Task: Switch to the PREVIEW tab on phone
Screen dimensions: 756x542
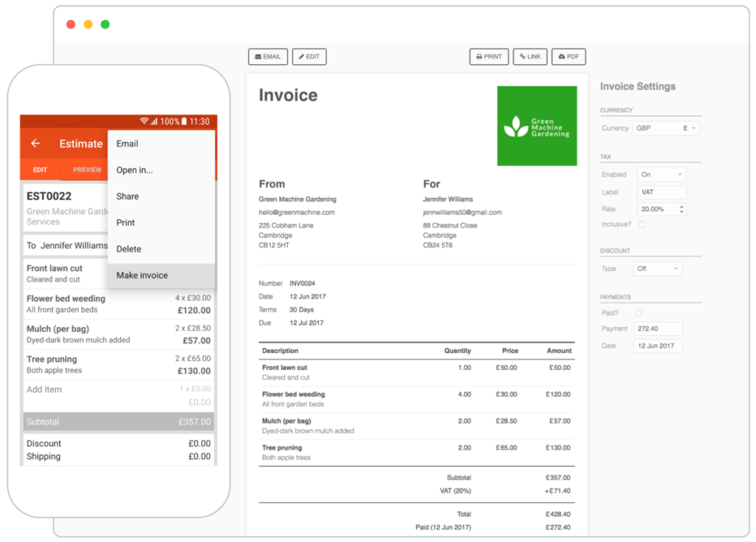Action: tap(87, 170)
